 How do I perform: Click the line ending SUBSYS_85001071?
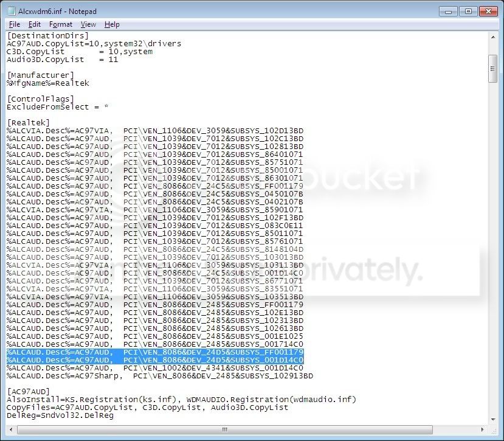155,170
